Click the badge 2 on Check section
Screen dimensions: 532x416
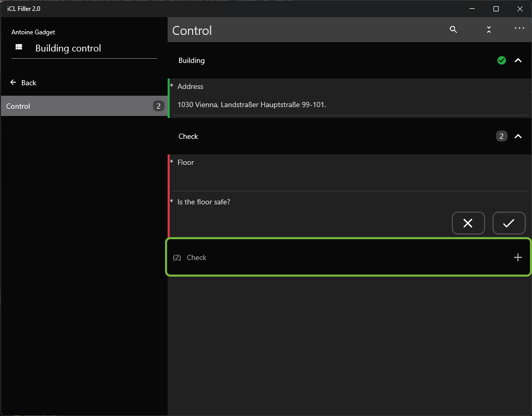501,136
